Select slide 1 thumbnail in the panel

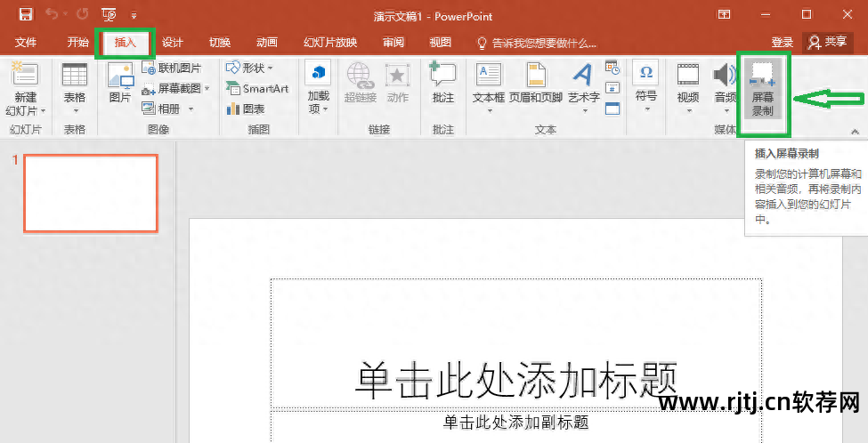(91, 193)
